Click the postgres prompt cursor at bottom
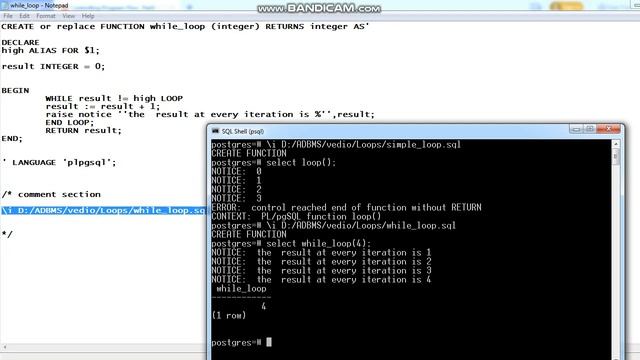The image size is (640, 360). [x=269, y=342]
